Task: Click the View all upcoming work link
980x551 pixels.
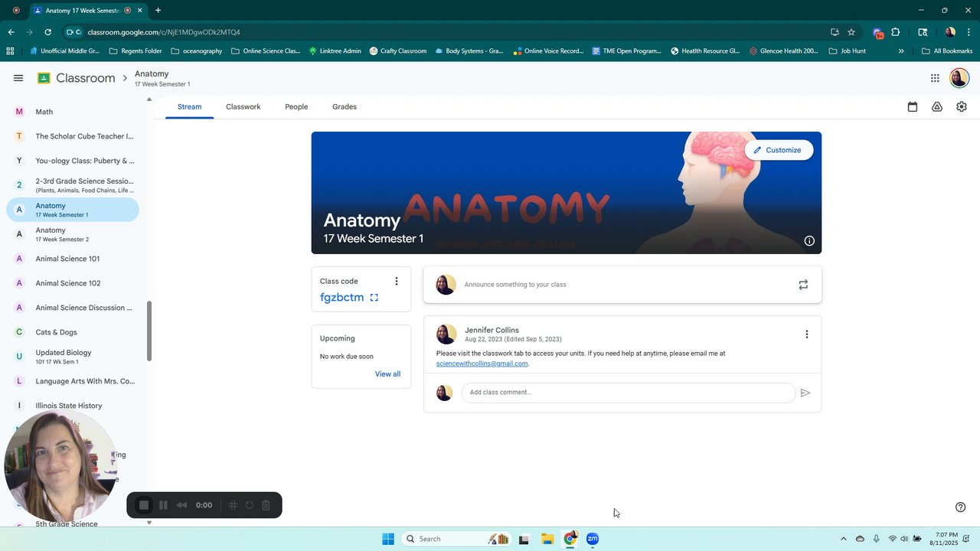Action: pos(387,374)
